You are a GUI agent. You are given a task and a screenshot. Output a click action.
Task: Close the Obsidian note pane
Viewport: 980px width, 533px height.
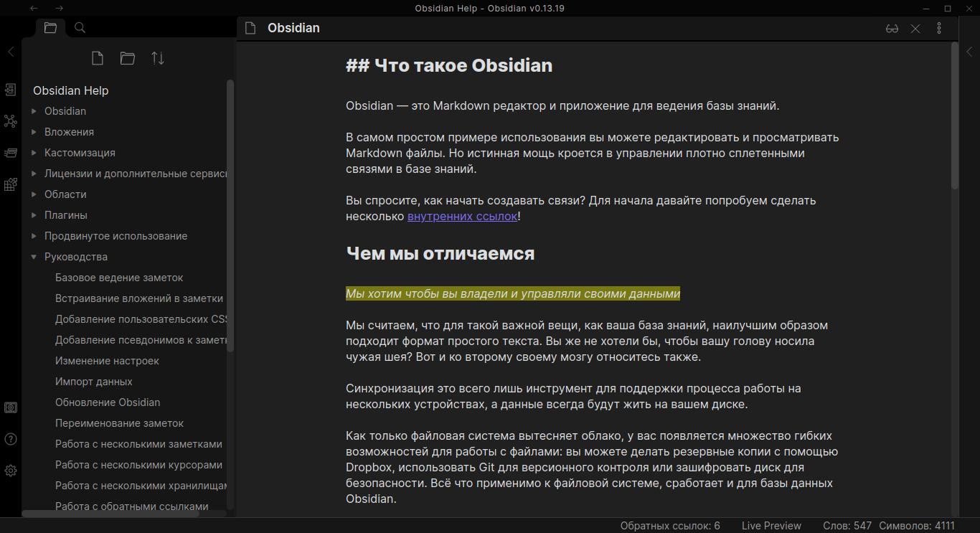915,29
